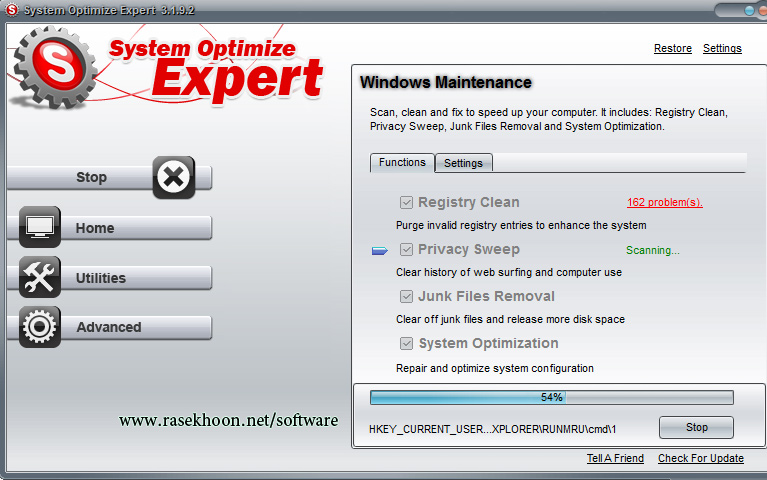767x480 pixels.
Task: Open the Advanced section
Action: [115, 327]
